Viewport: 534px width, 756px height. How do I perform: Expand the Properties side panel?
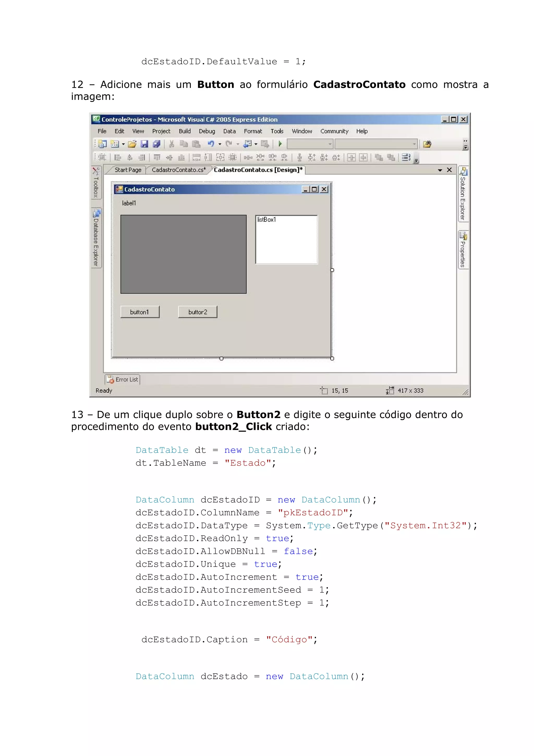[463, 250]
